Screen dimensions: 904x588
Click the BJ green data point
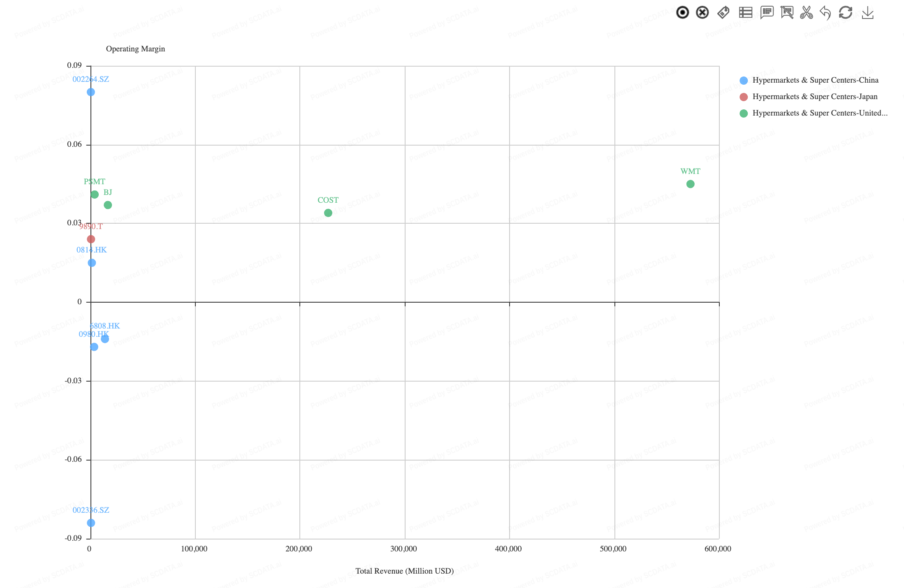(108, 205)
